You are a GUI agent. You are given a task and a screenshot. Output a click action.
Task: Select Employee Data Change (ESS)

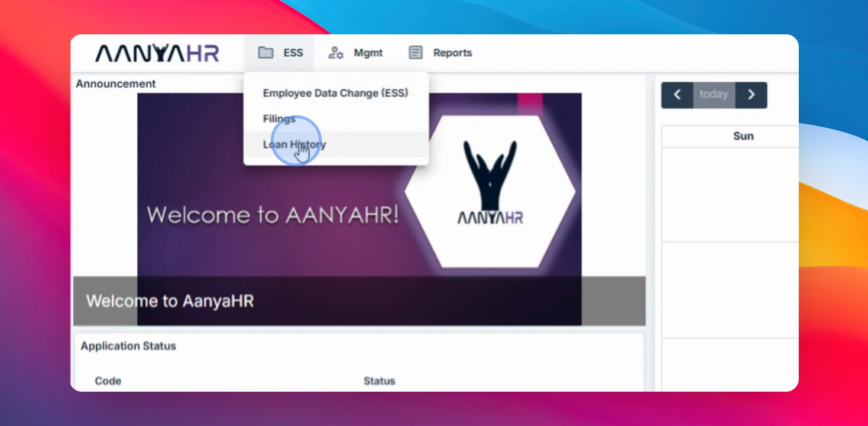point(335,93)
